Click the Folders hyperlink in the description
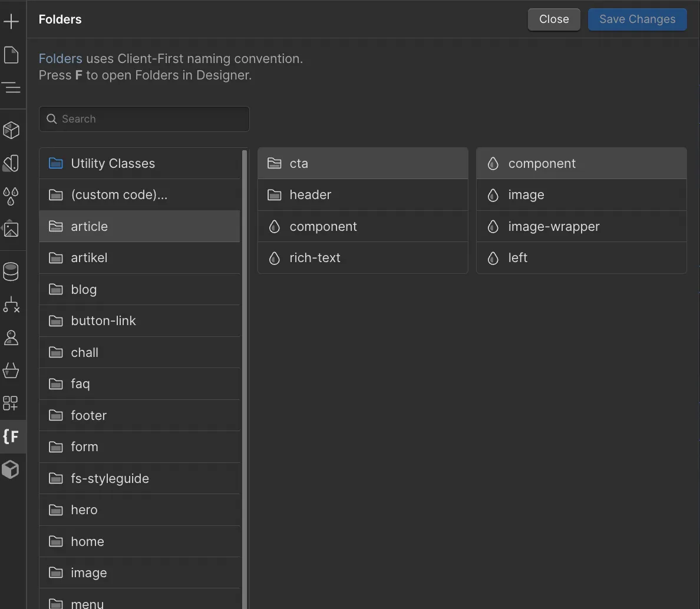Viewport: 700px width, 609px height. tap(60, 58)
